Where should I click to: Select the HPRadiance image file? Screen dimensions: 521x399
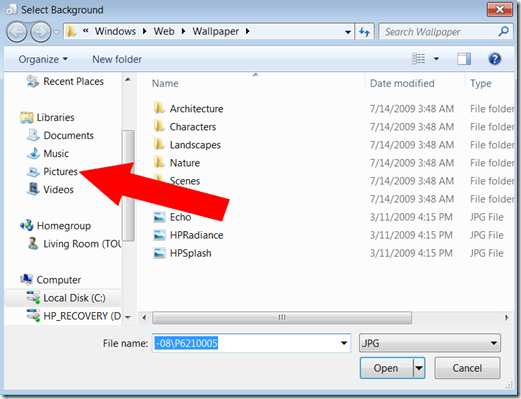click(196, 235)
